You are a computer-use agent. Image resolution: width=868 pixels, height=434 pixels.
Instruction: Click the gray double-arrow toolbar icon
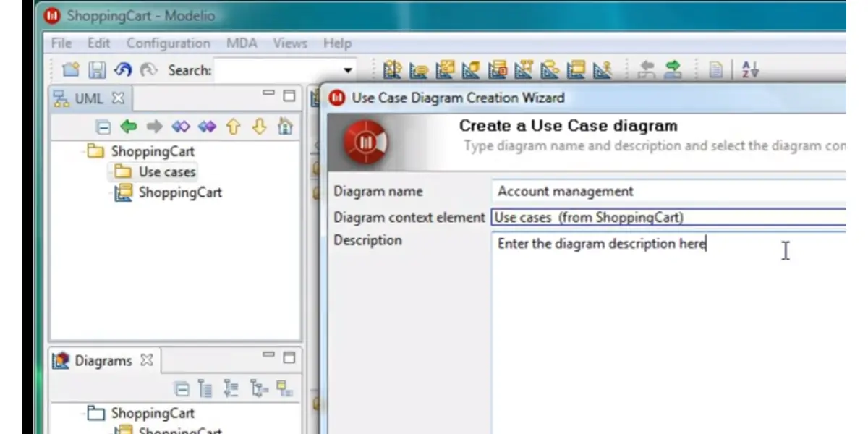(x=646, y=70)
